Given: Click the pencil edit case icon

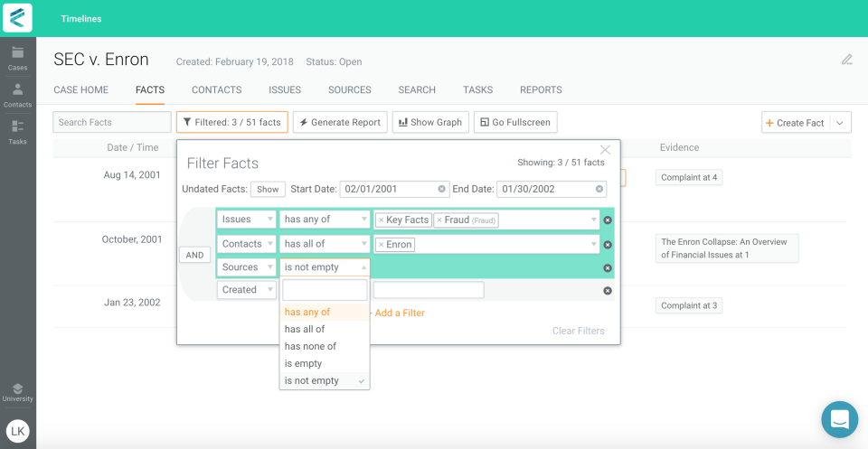Looking at the screenshot, I should coord(846,60).
